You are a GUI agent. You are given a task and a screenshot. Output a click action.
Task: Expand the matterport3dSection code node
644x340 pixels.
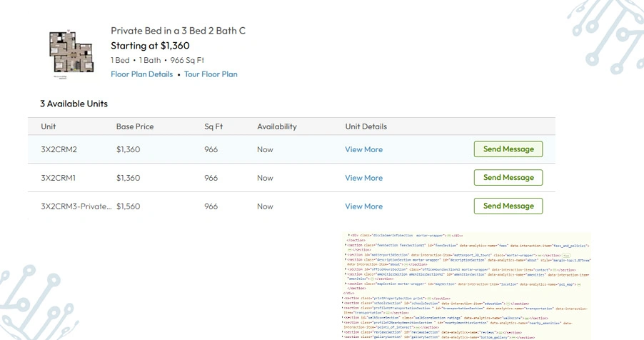pos(346,255)
